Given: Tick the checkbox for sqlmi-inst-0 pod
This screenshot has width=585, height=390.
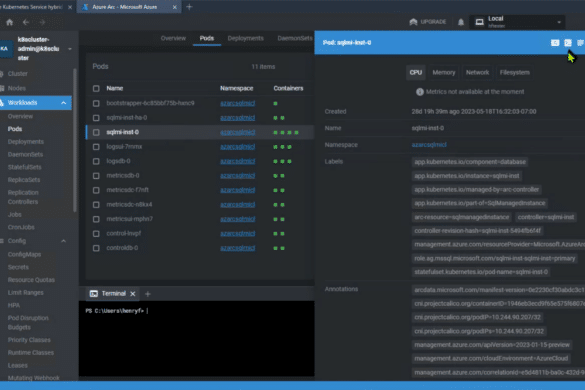Looking at the screenshot, I should (96, 132).
